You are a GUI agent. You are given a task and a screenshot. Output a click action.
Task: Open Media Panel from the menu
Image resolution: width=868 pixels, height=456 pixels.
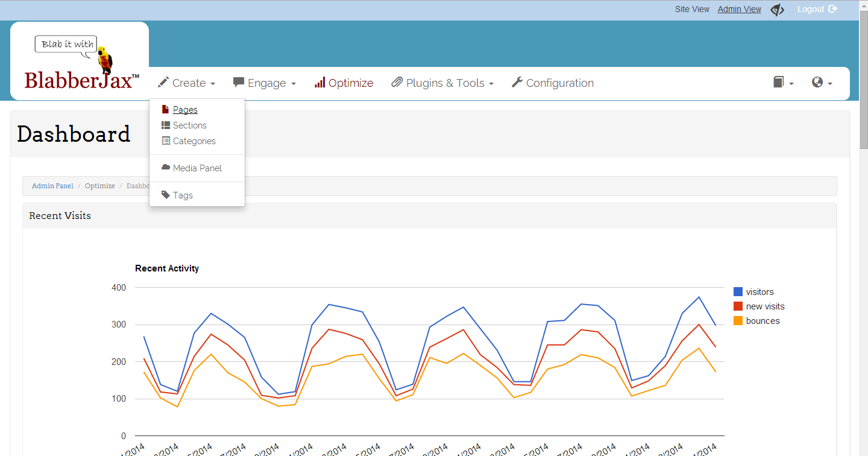[x=197, y=168]
